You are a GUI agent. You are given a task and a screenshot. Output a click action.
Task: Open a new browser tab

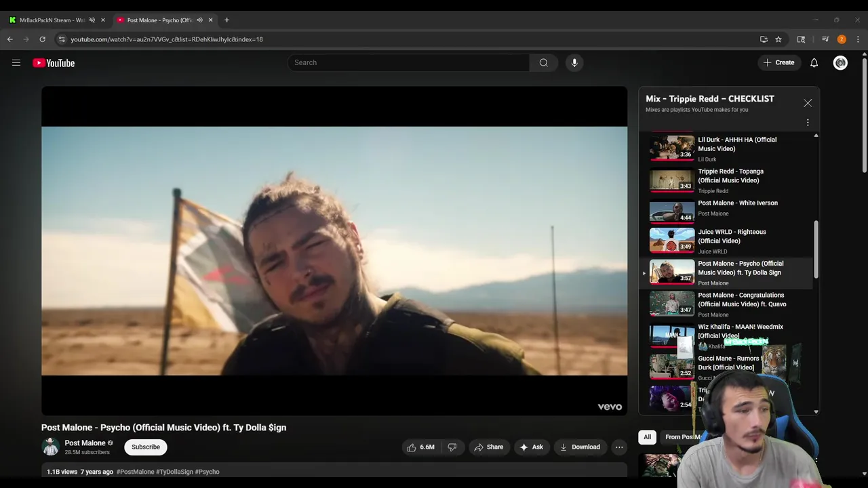(226, 20)
